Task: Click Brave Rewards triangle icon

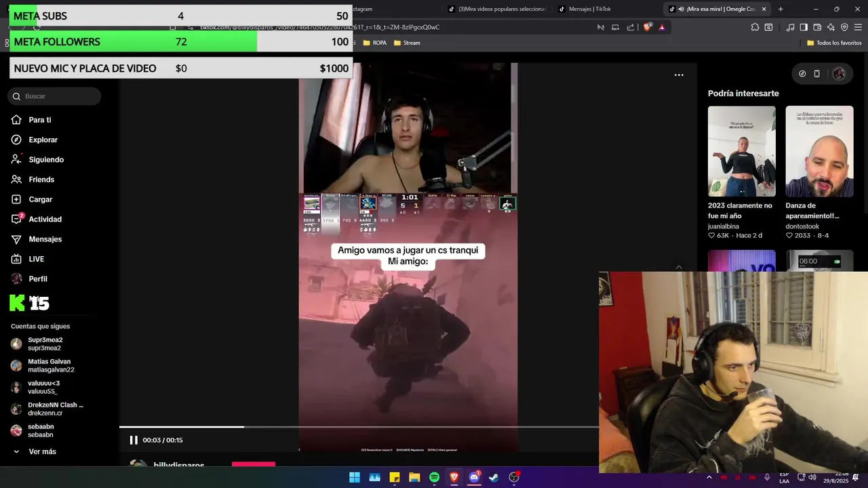Action: (662, 27)
